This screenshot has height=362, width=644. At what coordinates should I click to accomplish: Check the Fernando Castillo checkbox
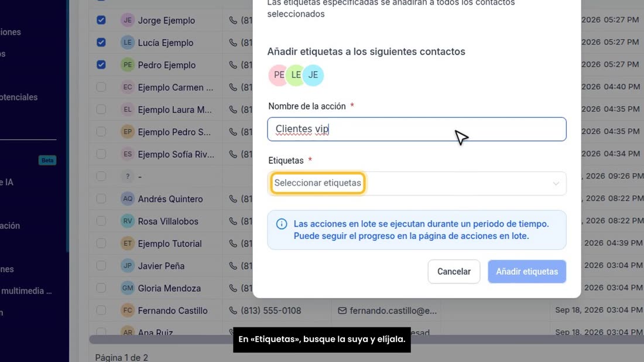pyautogui.click(x=101, y=310)
